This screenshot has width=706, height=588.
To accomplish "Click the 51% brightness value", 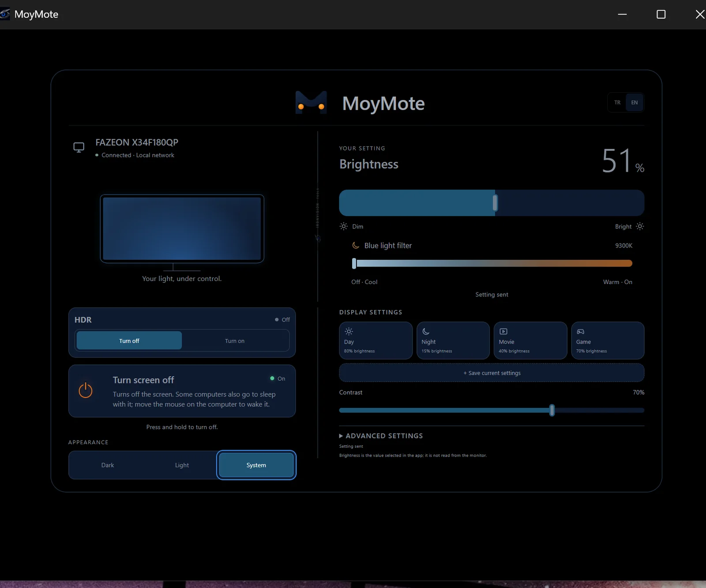I will pyautogui.click(x=623, y=161).
